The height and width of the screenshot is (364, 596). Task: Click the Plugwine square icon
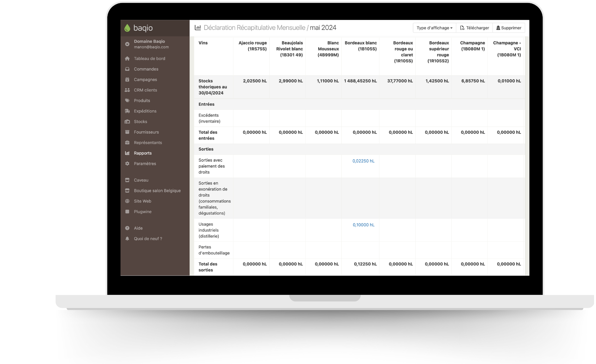point(127,212)
